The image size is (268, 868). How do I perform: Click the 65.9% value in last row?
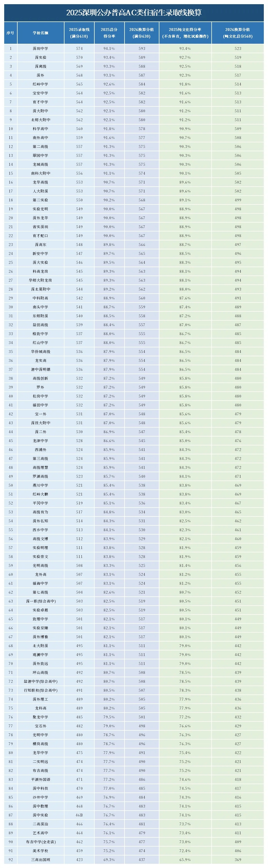pyautogui.click(x=185, y=860)
